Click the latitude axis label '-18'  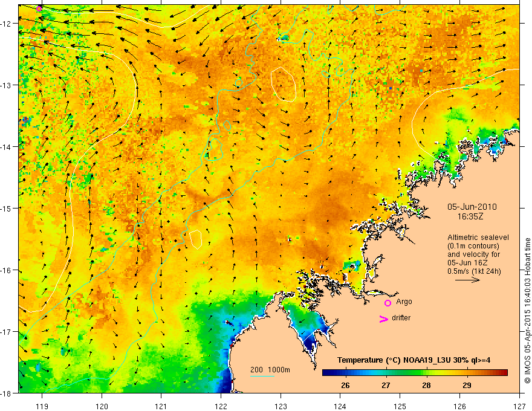point(6,393)
